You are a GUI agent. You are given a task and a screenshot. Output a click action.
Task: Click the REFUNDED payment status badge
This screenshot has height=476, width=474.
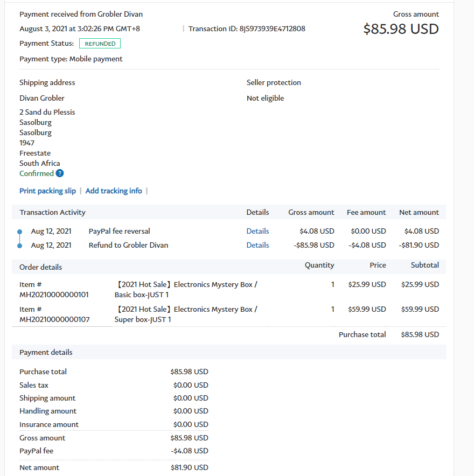point(100,44)
